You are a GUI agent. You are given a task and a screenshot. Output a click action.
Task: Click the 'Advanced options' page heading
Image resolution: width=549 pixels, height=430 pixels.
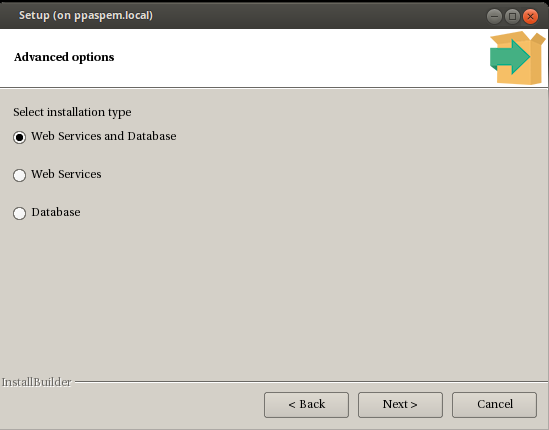(64, 57)
